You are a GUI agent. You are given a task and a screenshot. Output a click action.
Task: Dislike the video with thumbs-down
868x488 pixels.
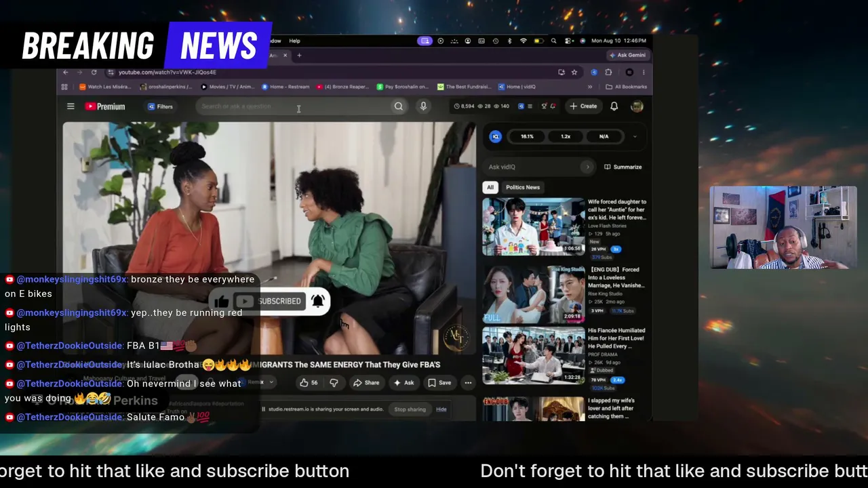click(x=334, y=383)
